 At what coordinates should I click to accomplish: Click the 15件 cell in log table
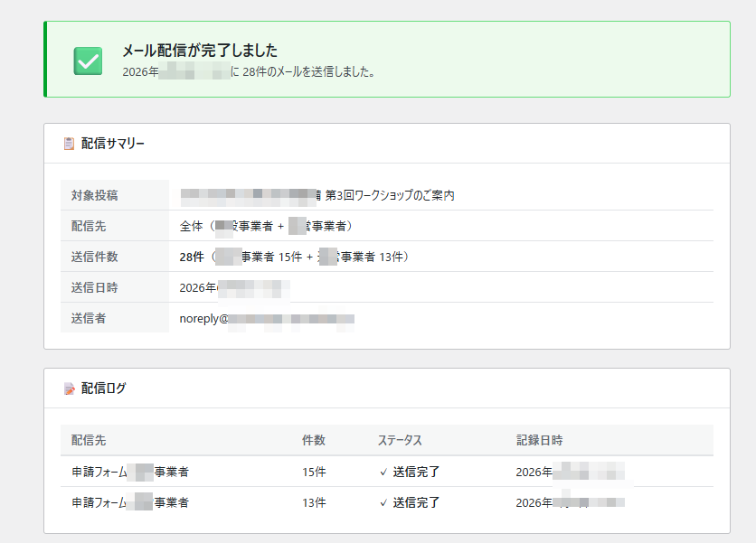(x=314, y=472)
